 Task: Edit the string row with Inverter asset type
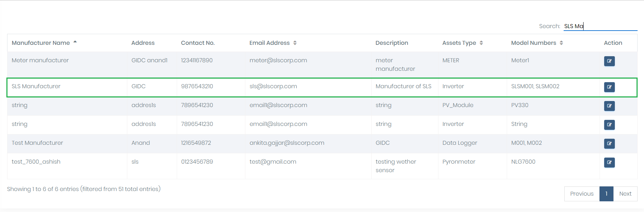pyautogui.click(x=609, y=125)
